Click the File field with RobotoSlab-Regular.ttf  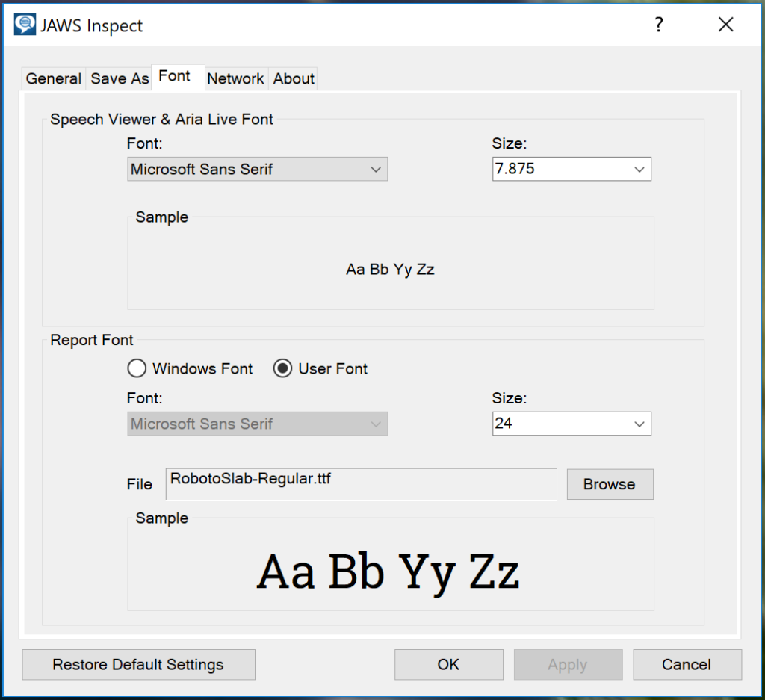pos(361,484)
